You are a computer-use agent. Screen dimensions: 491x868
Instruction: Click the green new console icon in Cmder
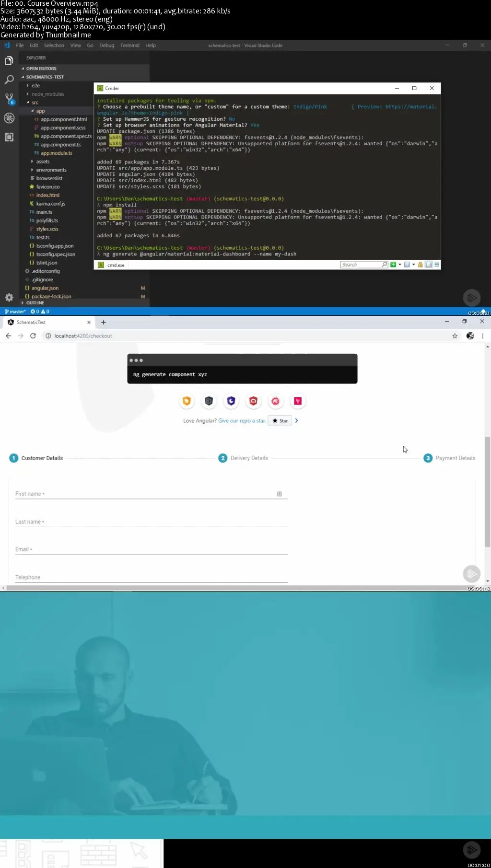(x=393, y=265)
